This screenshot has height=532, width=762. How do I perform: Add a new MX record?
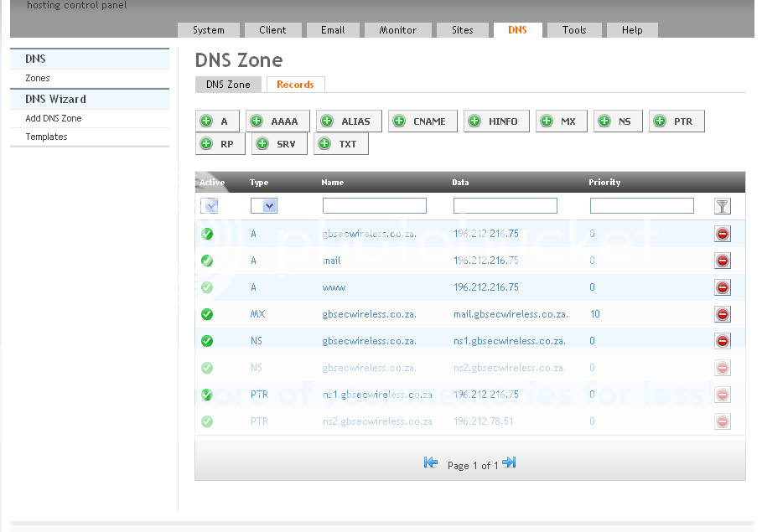pos(561,121)
